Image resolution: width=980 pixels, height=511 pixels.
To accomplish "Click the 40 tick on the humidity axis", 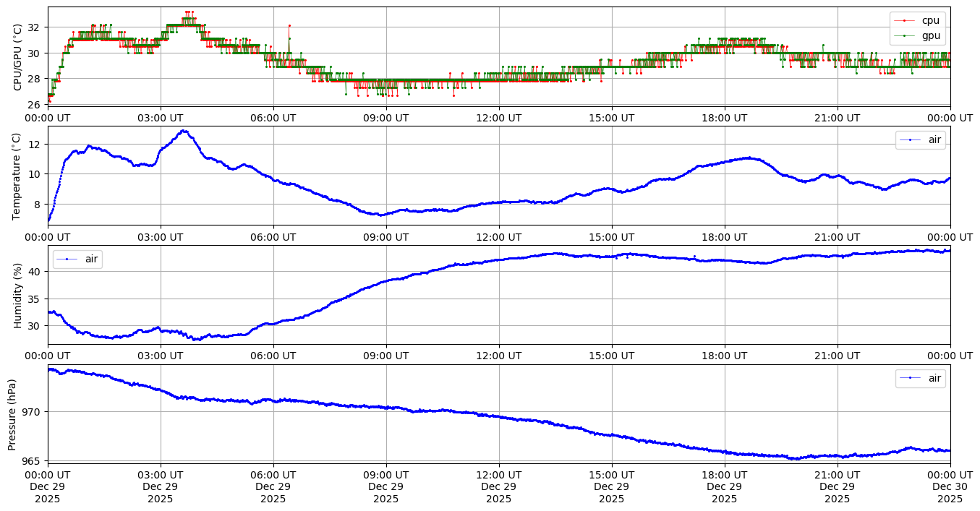I will click(x=36, y=272).
